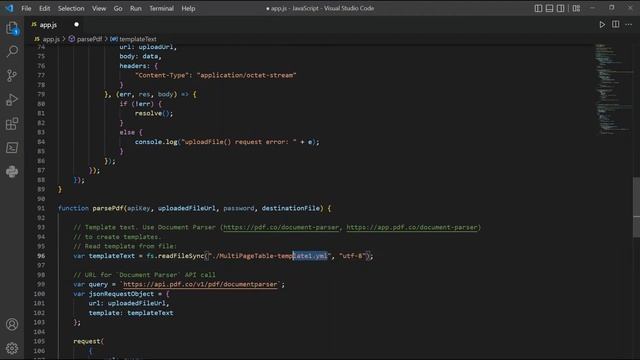This screenshot has height=360, width=640.
Task: Click the jsonRequestObject variable
Action: click(x=121, y=294)
